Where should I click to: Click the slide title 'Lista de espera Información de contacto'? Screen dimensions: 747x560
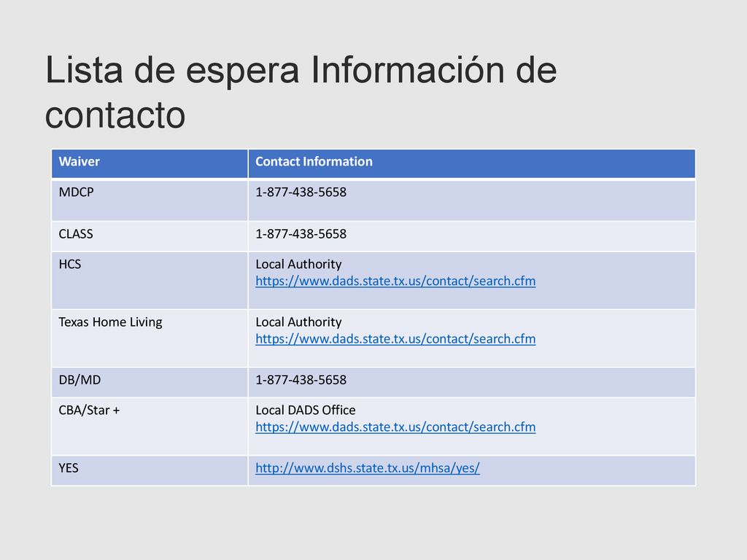[301, 93]
